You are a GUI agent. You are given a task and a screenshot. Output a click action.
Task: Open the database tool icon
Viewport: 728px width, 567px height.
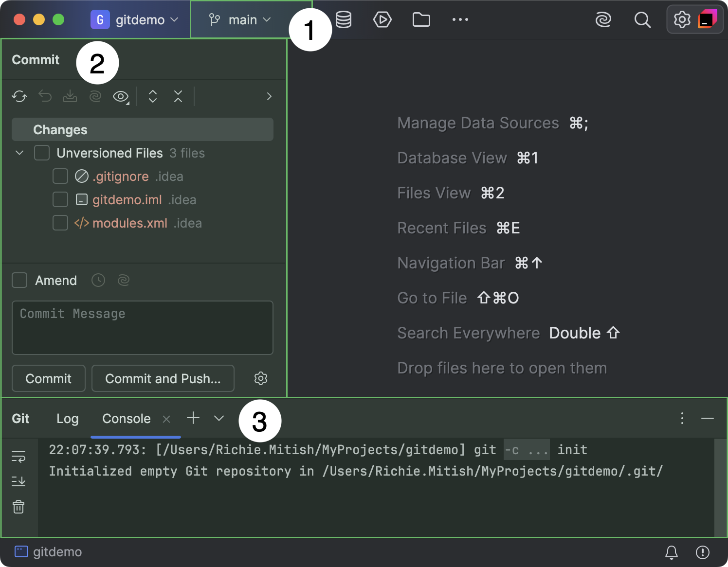point(344,20)
